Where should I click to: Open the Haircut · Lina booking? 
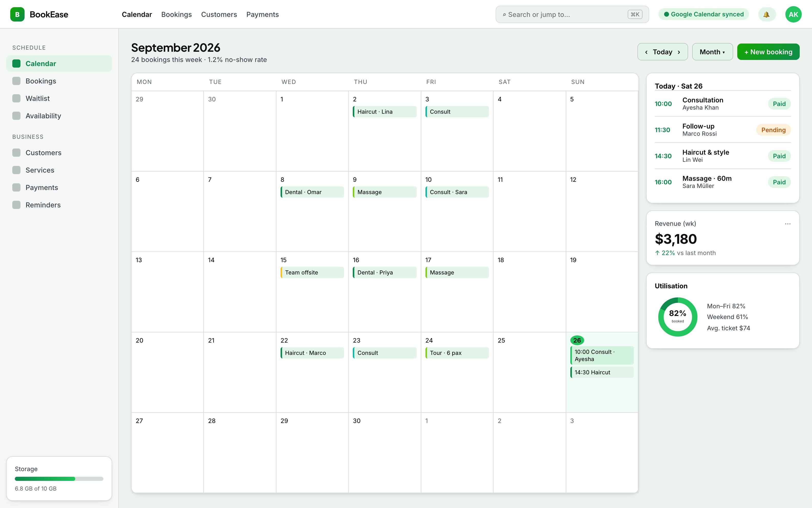click(x=384, y=112)
